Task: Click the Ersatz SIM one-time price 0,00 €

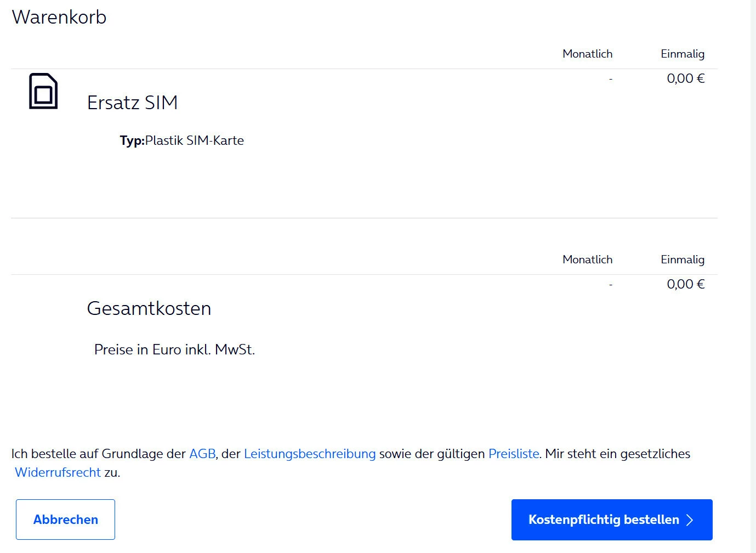Action: 685,78
